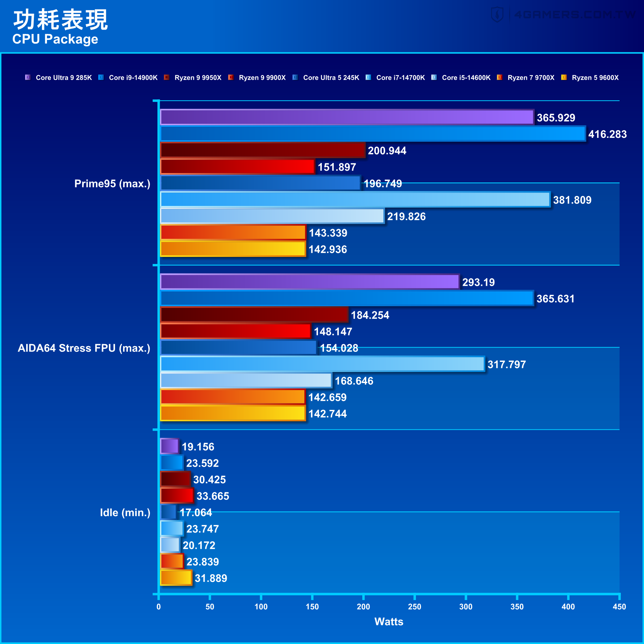This screenshot has width=644, height=644.
Task: Select the 'Core i9-14900K' legend label
Action: (x=133, y=77)
